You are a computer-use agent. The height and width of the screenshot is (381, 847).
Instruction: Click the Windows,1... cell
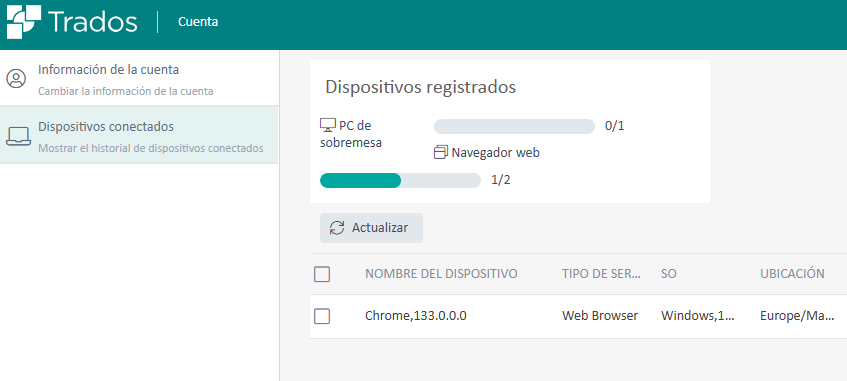click(x=698, y=316)
